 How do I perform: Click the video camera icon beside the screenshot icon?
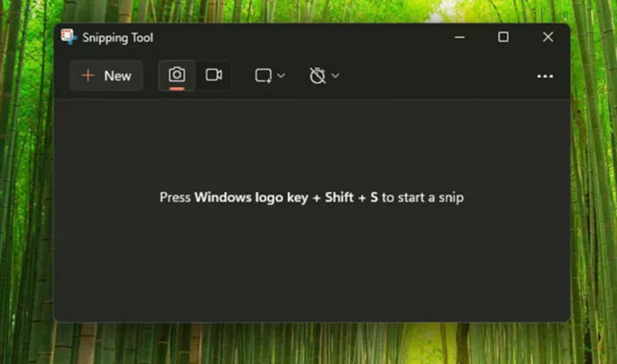[215, 74]
